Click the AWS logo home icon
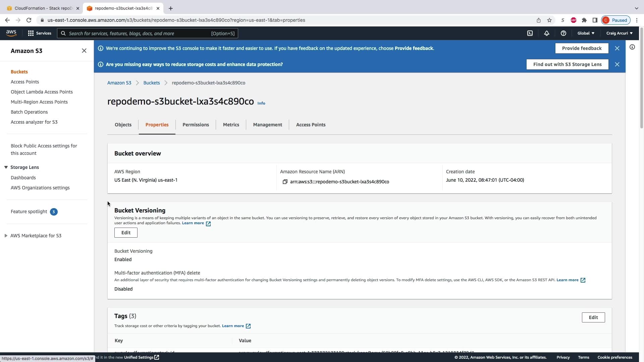The height and width of the screenshot is (362, 644). (11, 33)
